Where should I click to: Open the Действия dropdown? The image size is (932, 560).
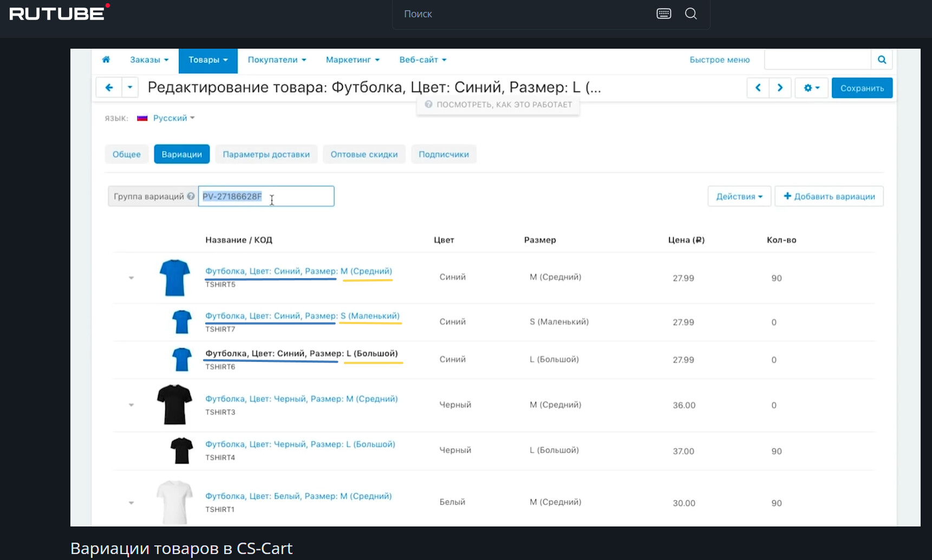(x=739, y=196)
